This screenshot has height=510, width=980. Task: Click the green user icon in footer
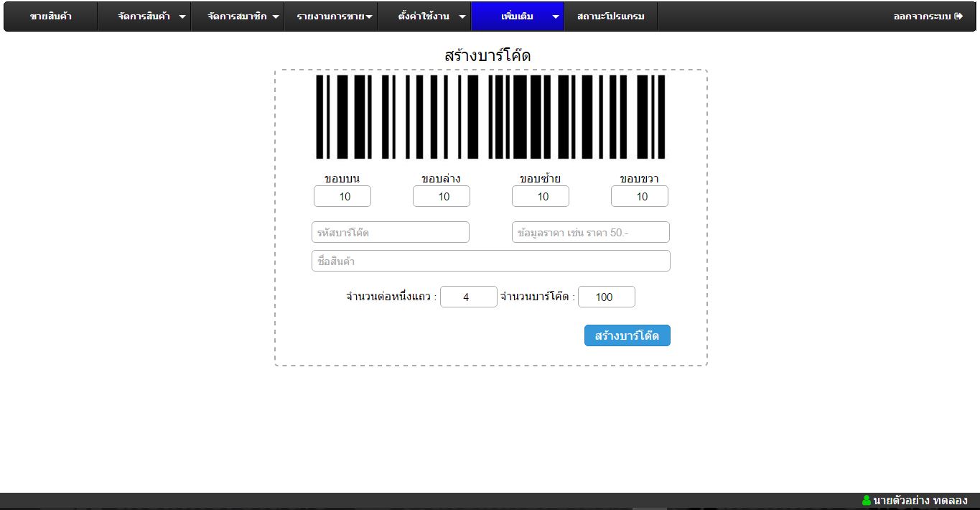866,501
